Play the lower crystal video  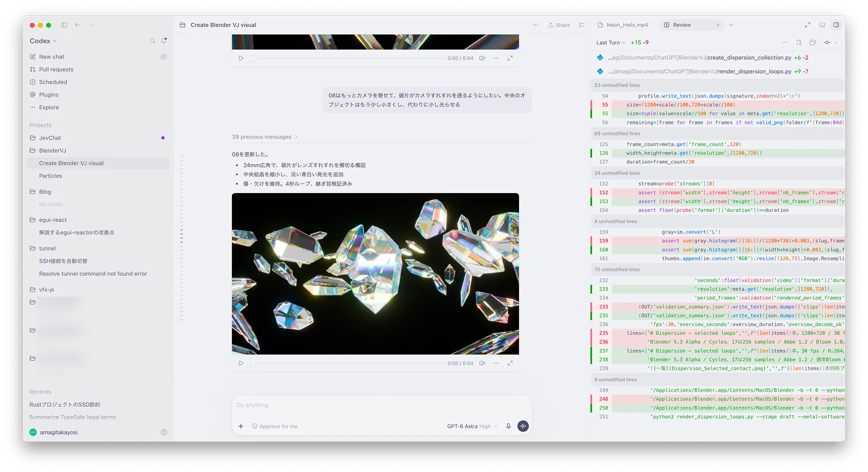coord(241,363)
